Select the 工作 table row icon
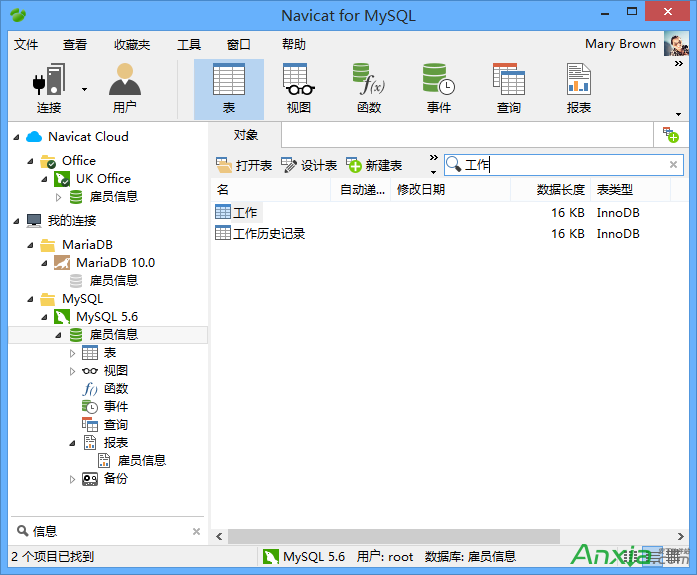697x575 pixels. pyautogui.click(x=223, y=212)
